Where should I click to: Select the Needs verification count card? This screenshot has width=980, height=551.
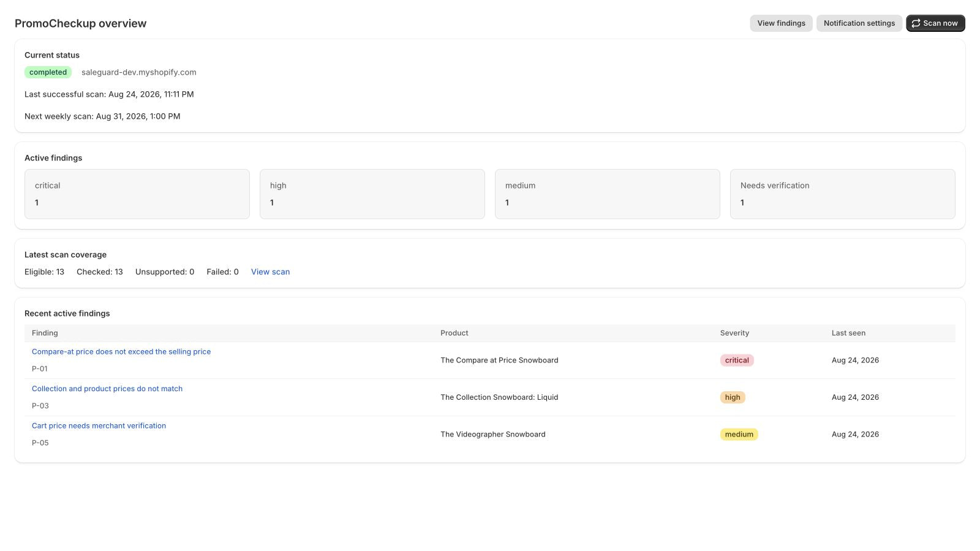tap(843, 194)
